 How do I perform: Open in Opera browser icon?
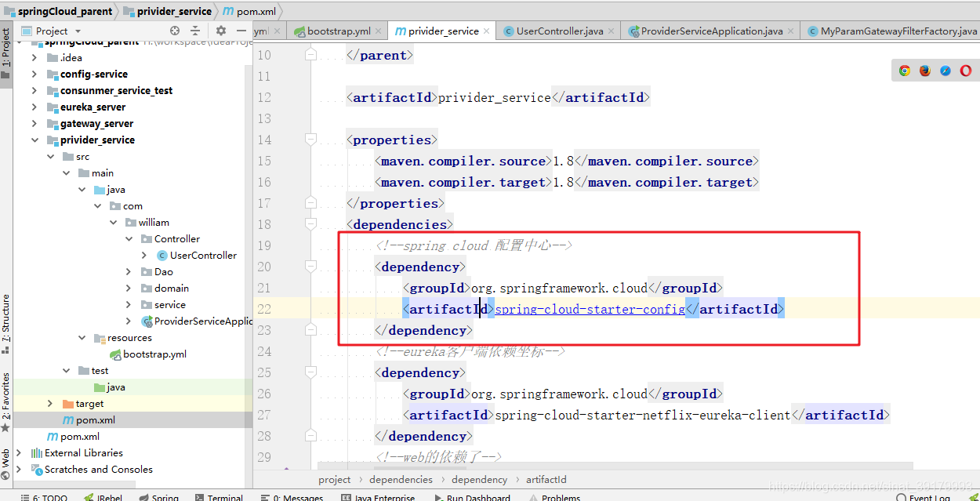(x=966, y=71)
